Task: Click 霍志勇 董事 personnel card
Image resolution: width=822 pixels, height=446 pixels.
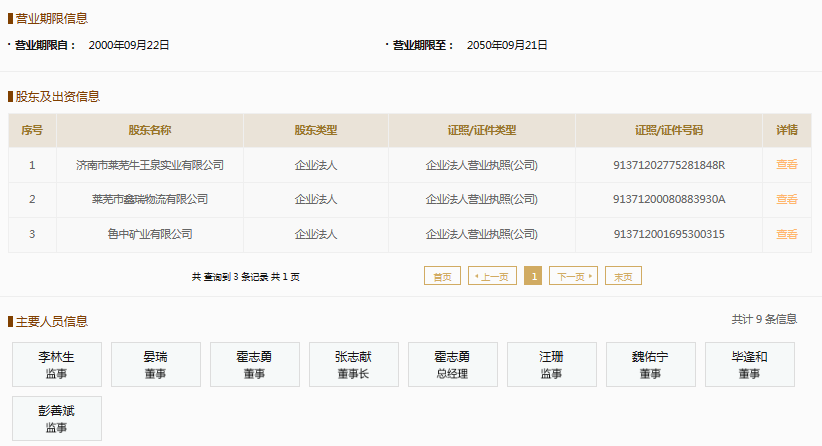Action: pos(254,364)
